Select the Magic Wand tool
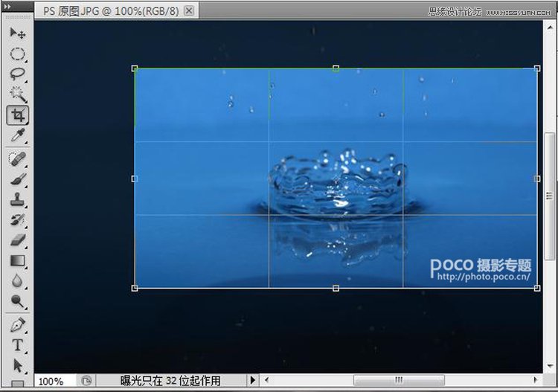Image resolution: width=558 pixels, height=392 pixels. click(17, 94)
